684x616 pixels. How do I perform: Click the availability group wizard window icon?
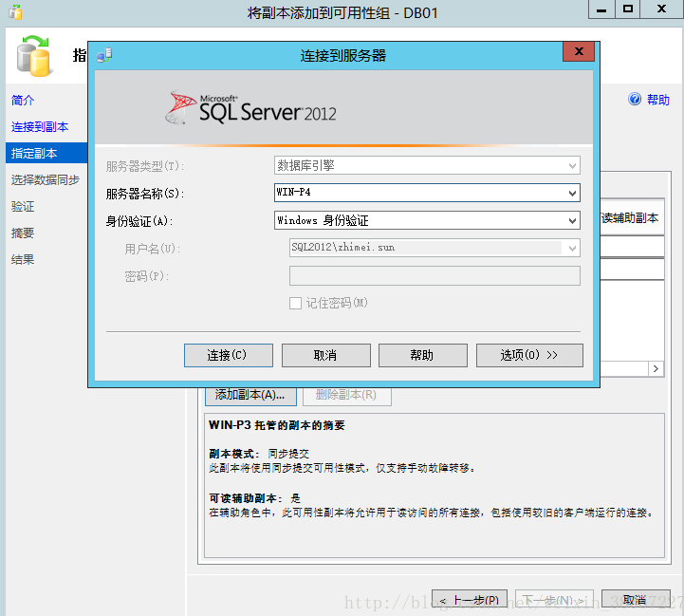point(15,12)
